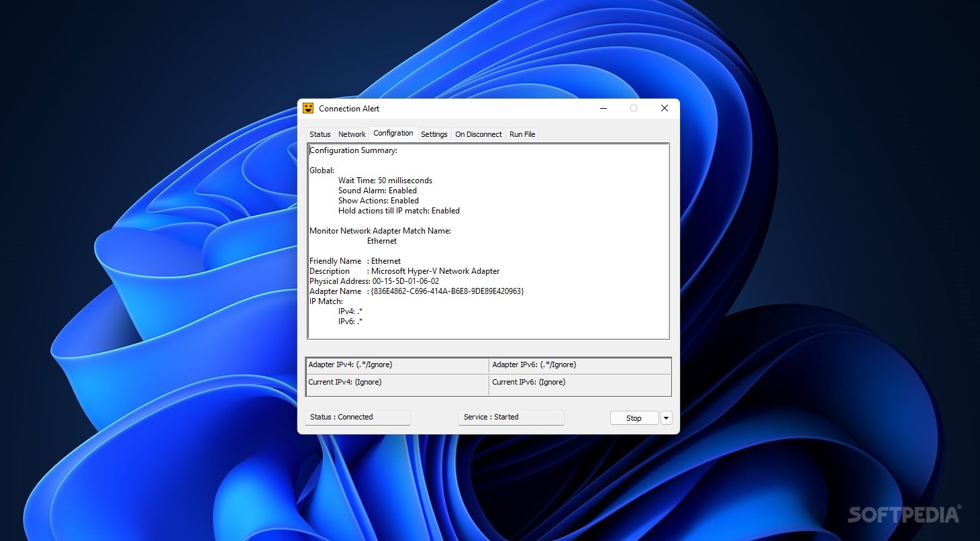Click the 'Global:' section label
This screenshot has width=980, height=541.
coord(322,170)
